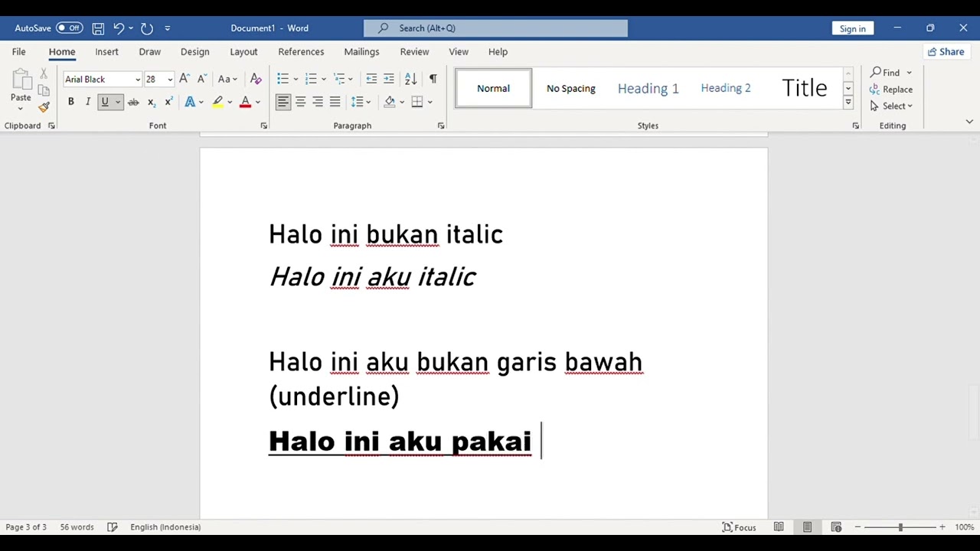Increase paragraph indent
This screenshot has width=980, height=551.
pyautogui.click(x=389, y=79)
